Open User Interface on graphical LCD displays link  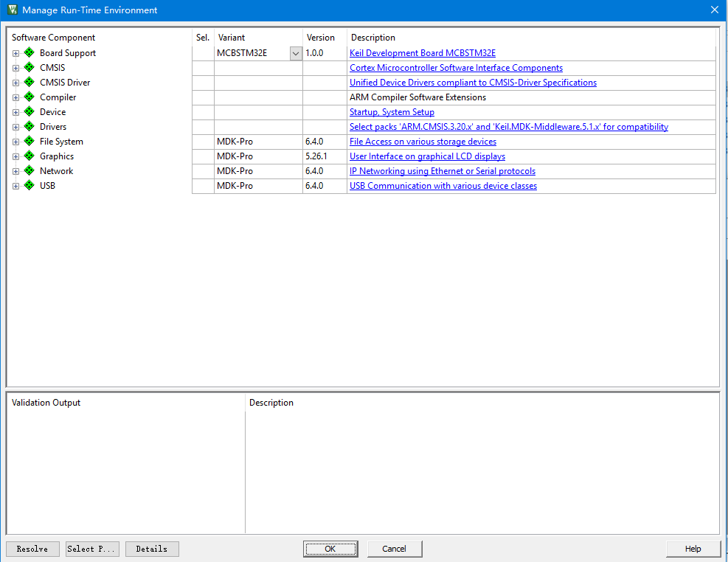point(427,156)
